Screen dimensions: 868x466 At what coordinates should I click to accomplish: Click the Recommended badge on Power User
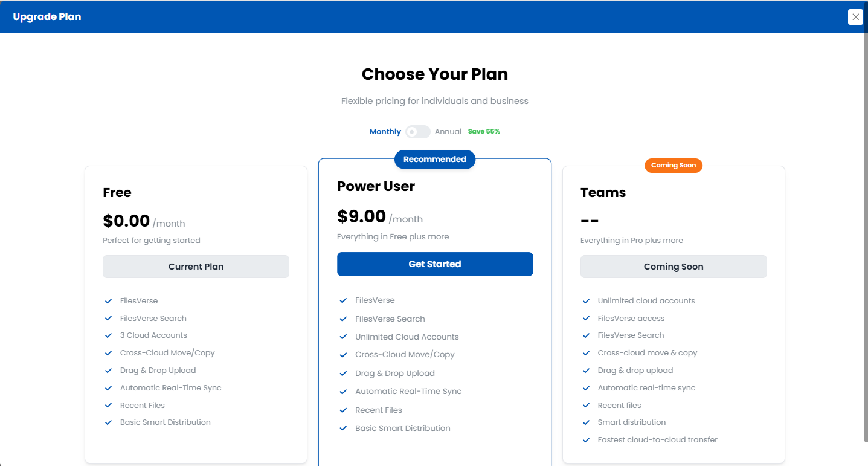click(x=435, y=160)
